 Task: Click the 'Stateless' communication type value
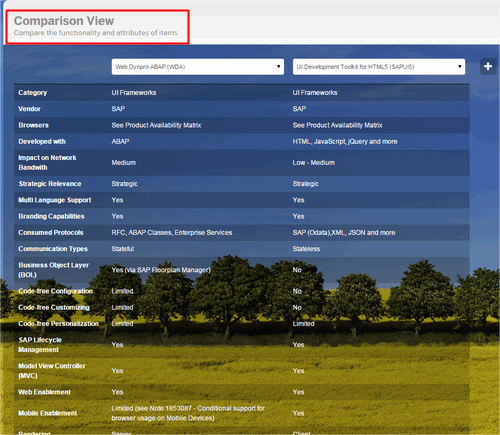coord(306,249)
